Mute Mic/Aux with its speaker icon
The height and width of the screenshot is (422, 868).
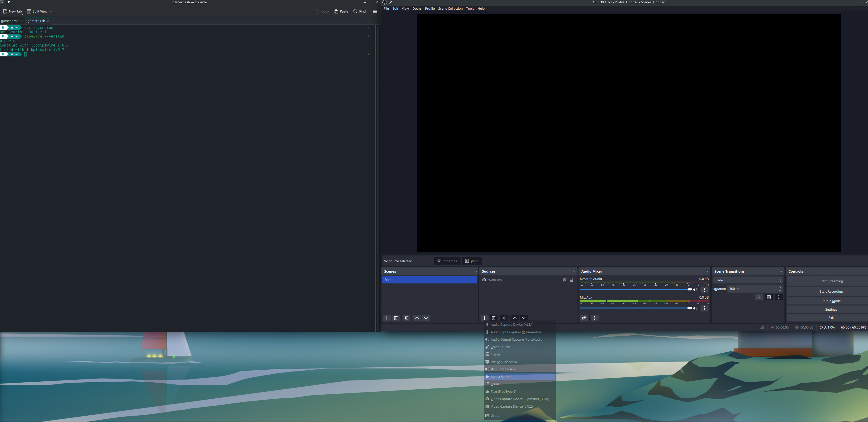pyautogui.click(x=696, y=308)
